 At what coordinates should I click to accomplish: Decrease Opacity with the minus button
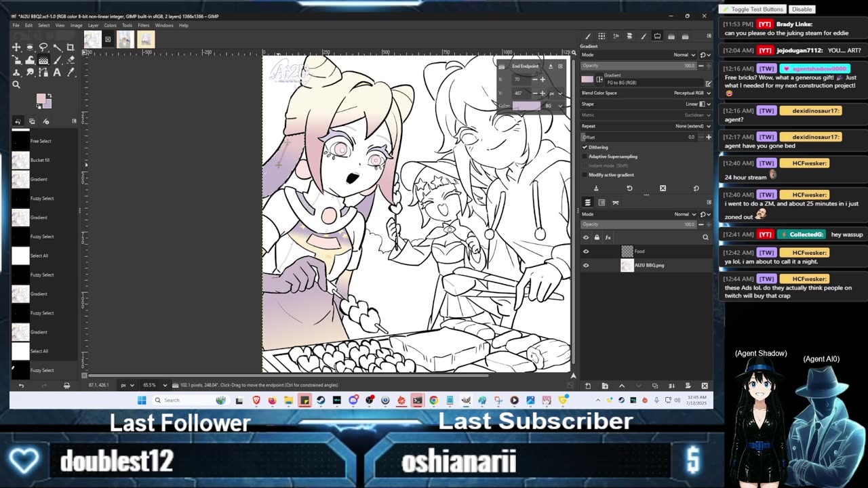tap(701, 66)
